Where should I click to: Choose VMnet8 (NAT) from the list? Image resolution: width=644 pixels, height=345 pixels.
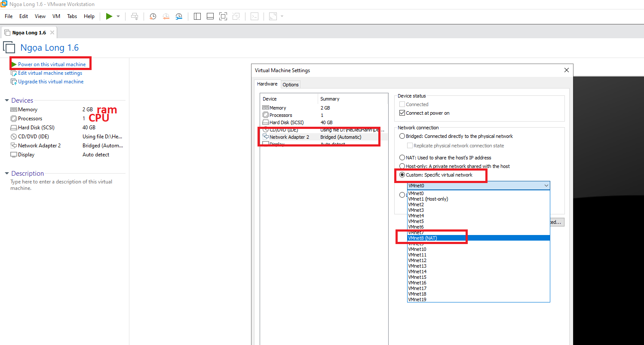point(478,238)
